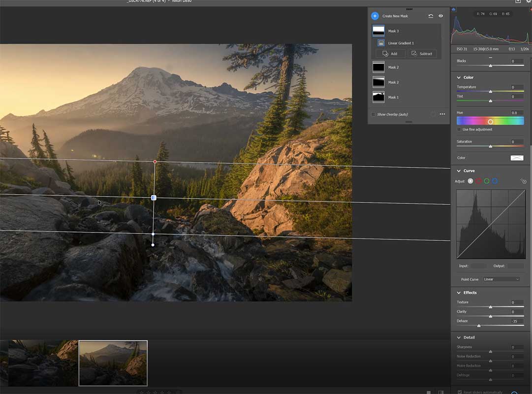Toggle mask visibility with the eye icon
The width and height of the screenshot is (532, 394).
click(440, 16)
